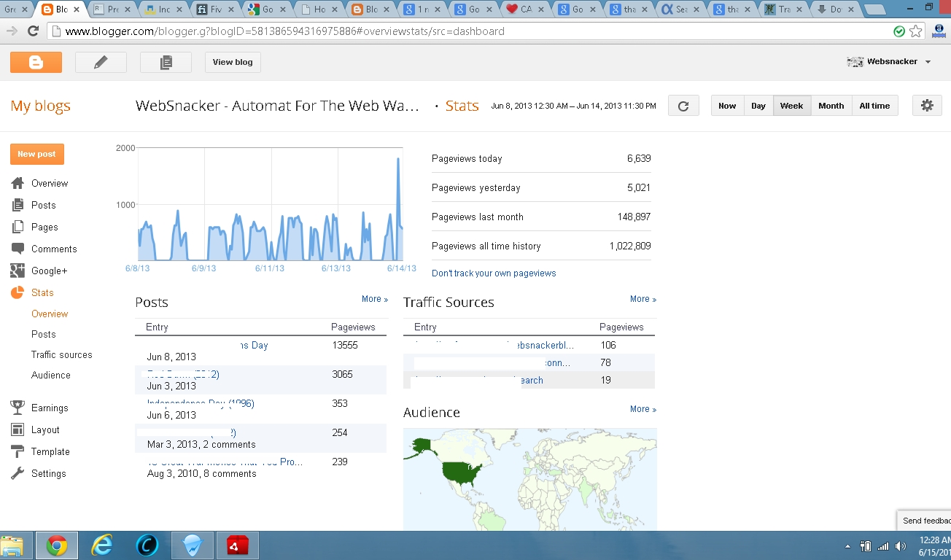Switch the stats range to Week

(x=792, y=106)
